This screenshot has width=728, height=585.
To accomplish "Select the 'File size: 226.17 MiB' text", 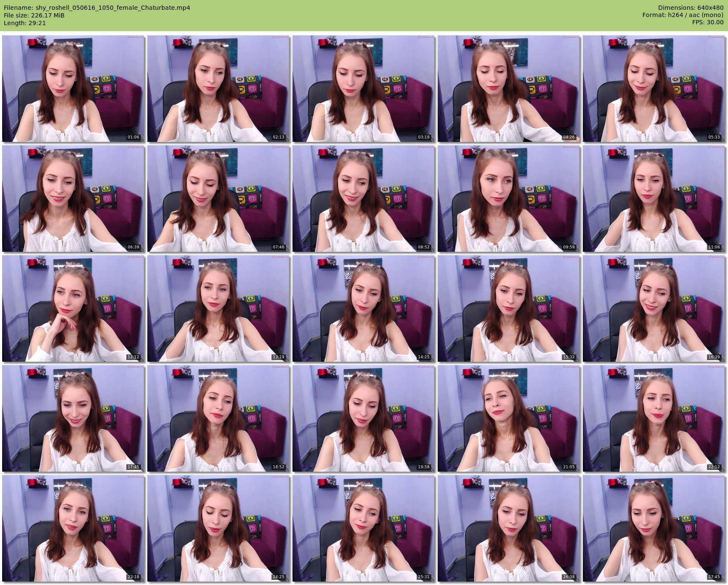I will 34,15.
